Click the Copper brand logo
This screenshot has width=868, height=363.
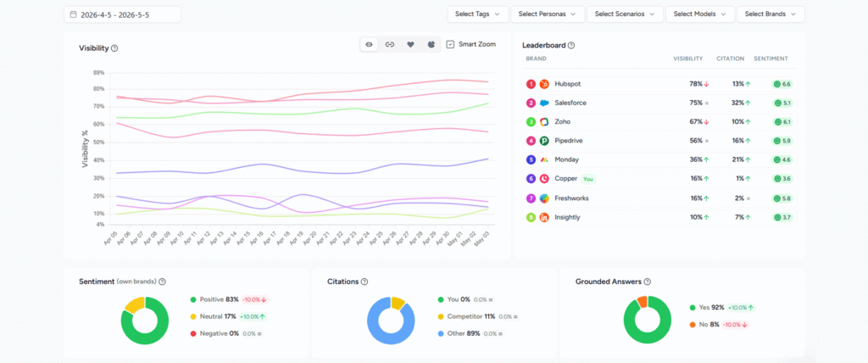(x=544, y=179)
